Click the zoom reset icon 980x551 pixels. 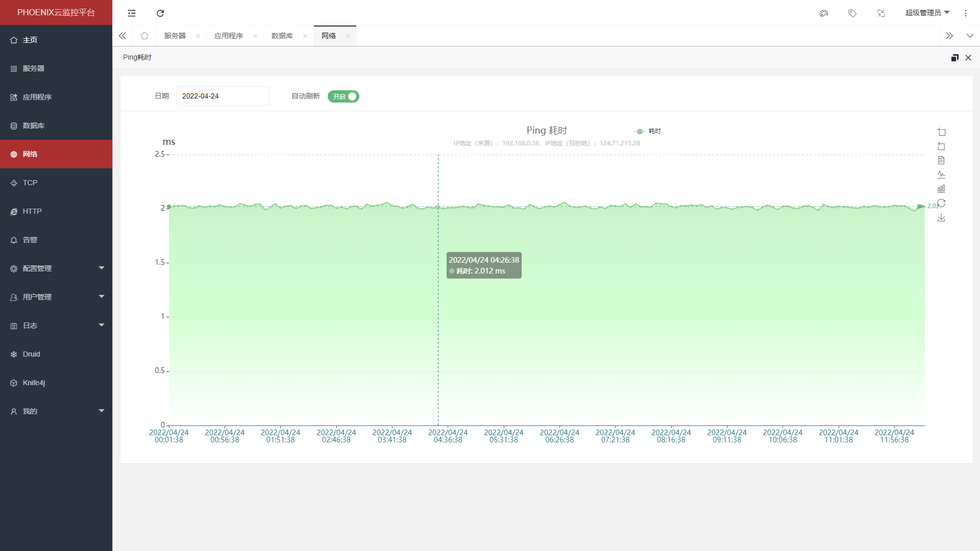(942, 146)
